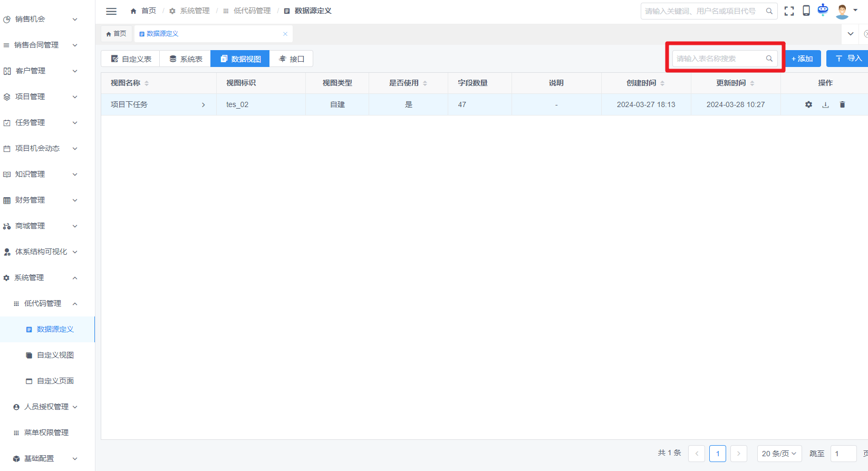Viewport: 868px width, 471px height.
Task: Open the 20 条/页 page size dropdown
Action: 779,454
